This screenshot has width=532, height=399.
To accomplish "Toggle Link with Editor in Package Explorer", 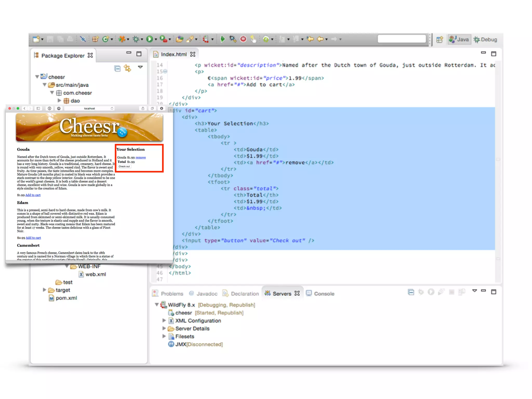I will coord(127,68).
